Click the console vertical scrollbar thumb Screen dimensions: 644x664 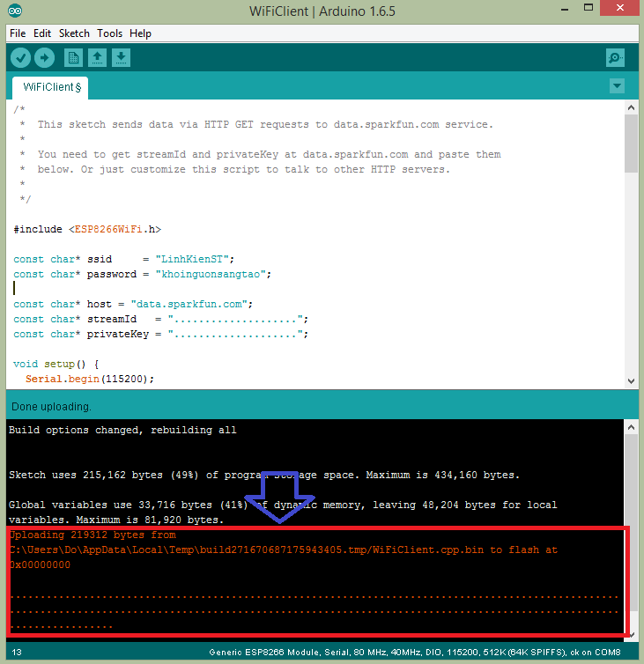(x=631, y=522)
